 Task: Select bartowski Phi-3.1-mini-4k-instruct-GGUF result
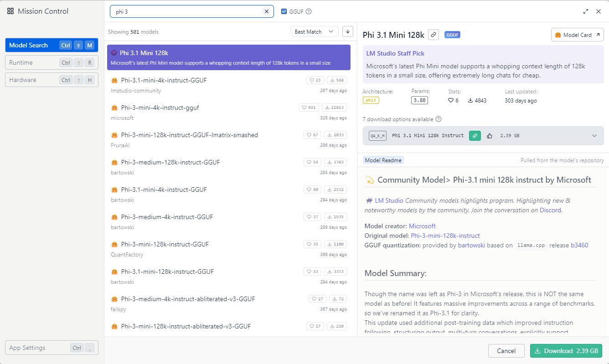click(x=229, y=194)
